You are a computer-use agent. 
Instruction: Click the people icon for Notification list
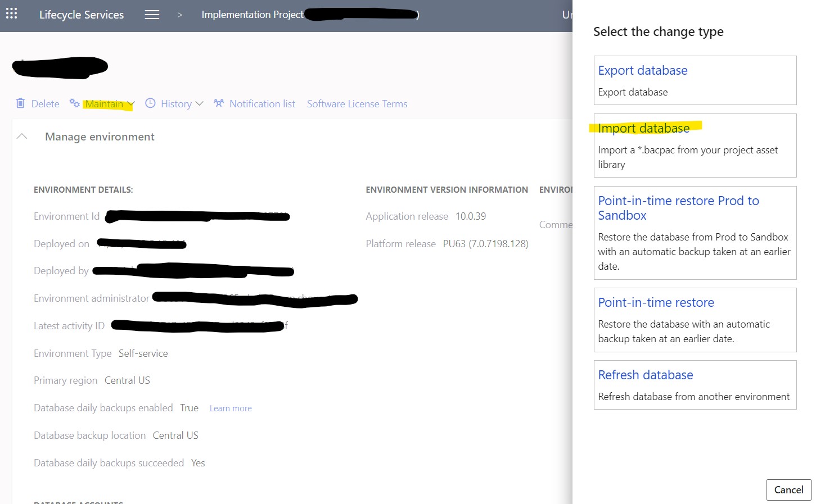coord(219,103)
